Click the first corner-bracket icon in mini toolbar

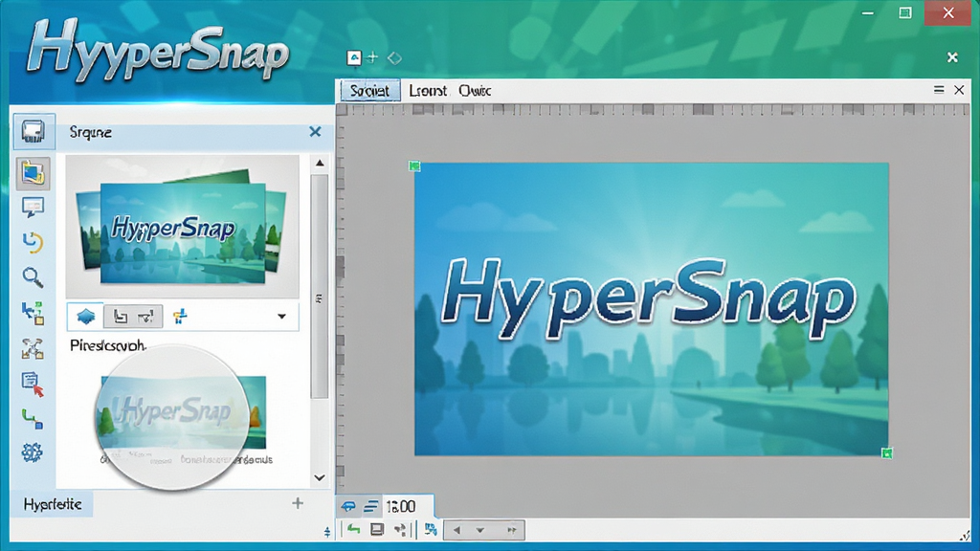click(120, 318)
